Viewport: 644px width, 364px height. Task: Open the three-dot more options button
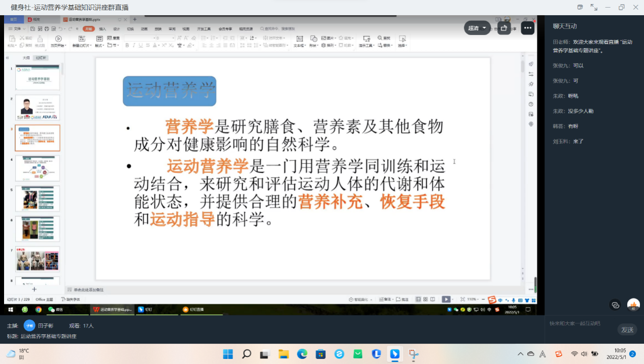(527, 28)
